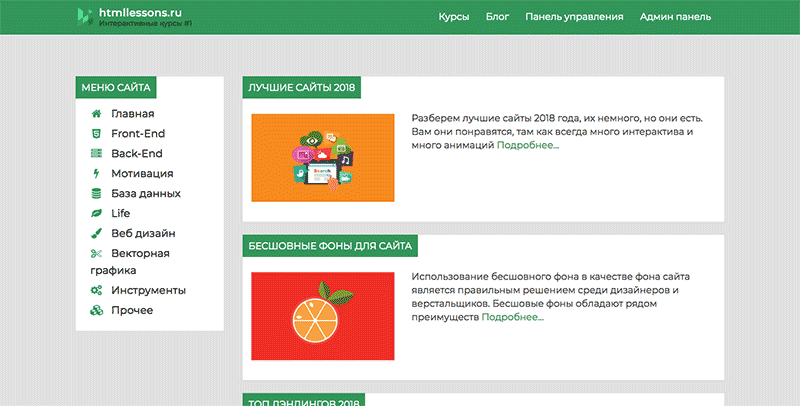Screen dimensions: 800x406
Task: Click the gears icon beside Инструменты
Action: click(96, 290)
